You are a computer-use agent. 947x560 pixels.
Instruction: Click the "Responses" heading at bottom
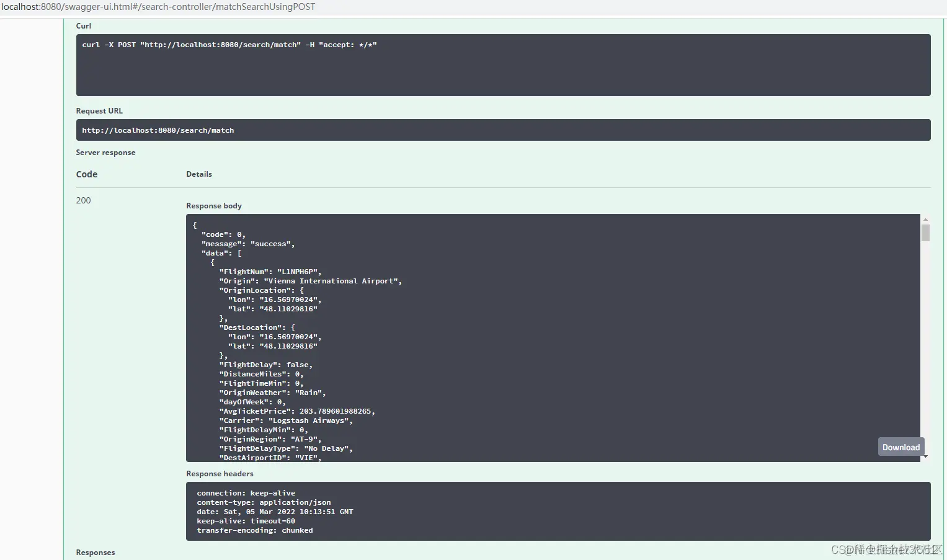pyautogui.click(x=96, y=553)
